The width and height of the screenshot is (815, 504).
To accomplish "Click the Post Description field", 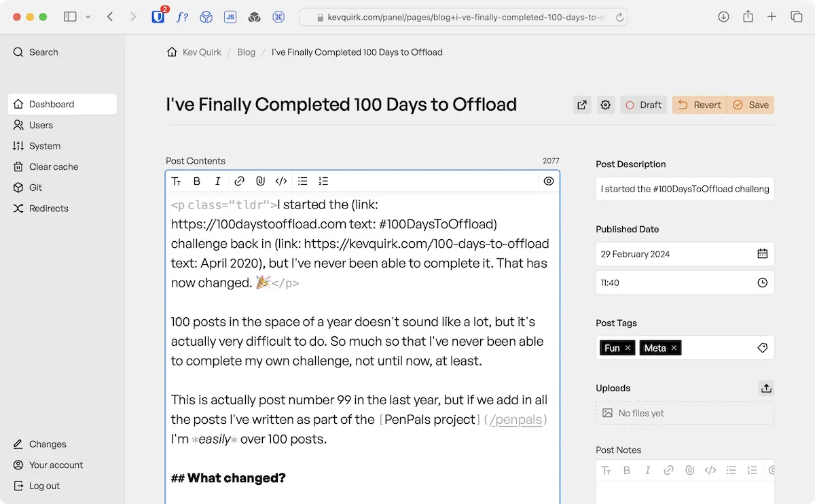I will pyautogui.click(x=685, y=189).
